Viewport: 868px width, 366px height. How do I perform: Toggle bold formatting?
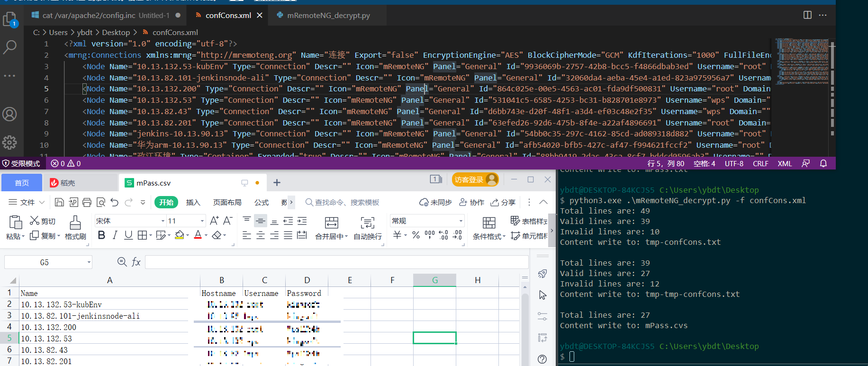coord(101,235)
